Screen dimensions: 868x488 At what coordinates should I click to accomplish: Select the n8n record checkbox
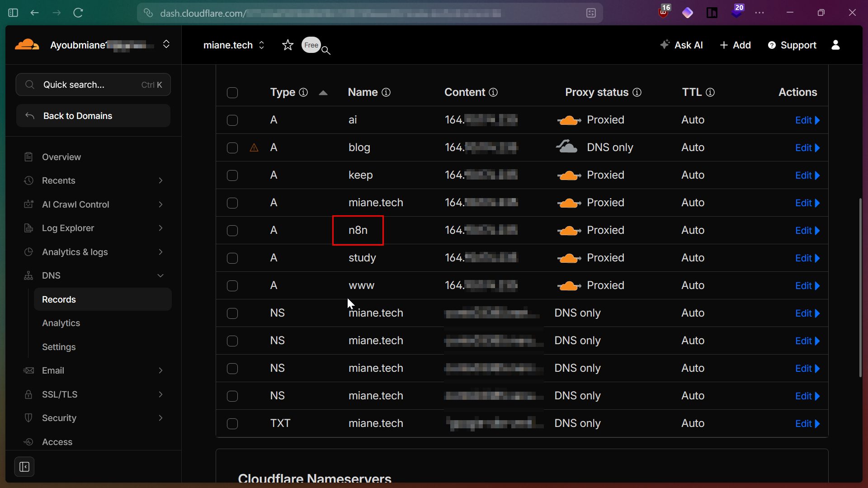point(232,231)
